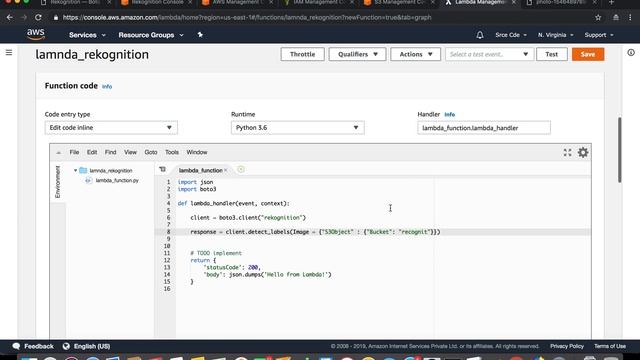Viewport: 640px width, 360px height.
Task: Click the 'def lambda_handler' line
Action: [233, 203]
